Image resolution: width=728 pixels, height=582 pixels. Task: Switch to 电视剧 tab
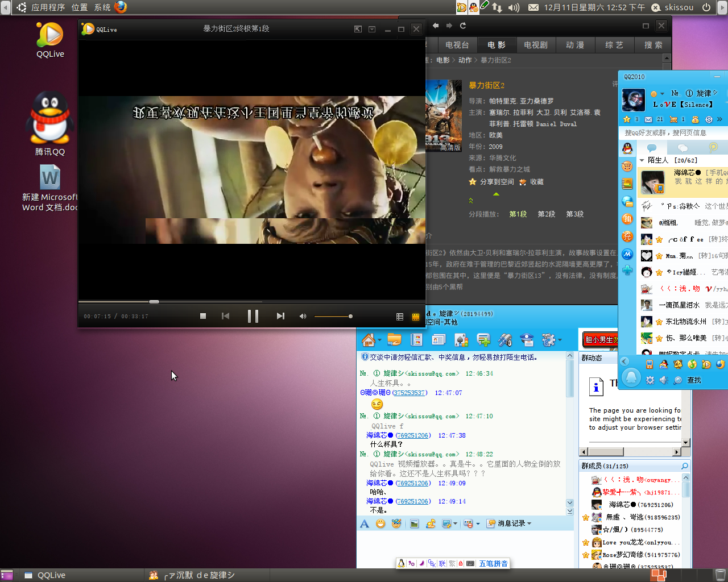point(536,45)
